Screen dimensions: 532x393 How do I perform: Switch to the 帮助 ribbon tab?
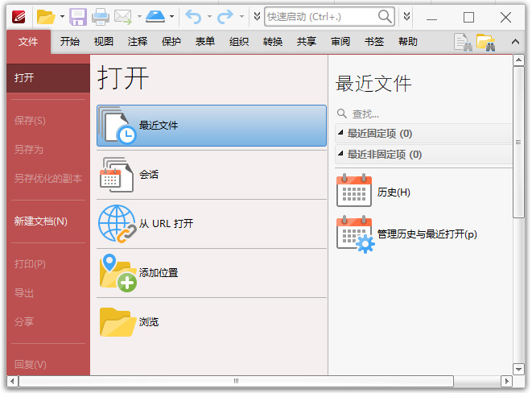tap(408, 42)
